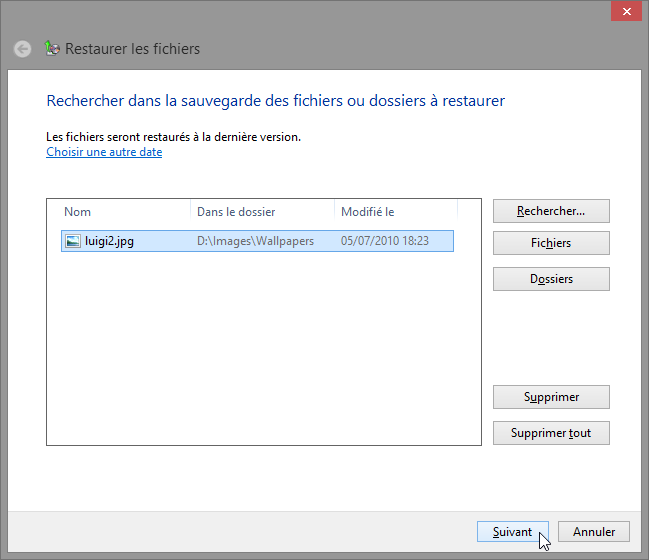Cancel with the Annuler button

coord(594,531)
